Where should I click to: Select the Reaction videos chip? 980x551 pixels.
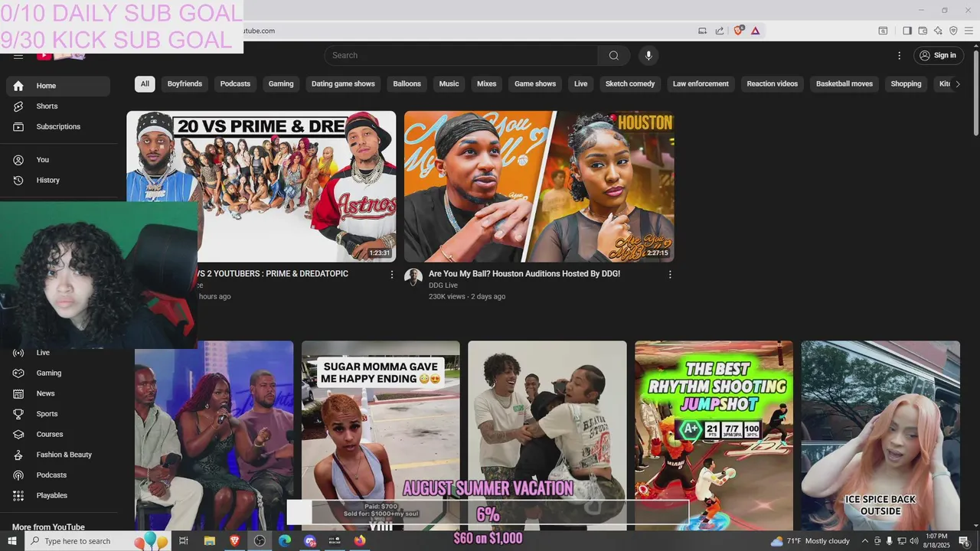point(772,84)
